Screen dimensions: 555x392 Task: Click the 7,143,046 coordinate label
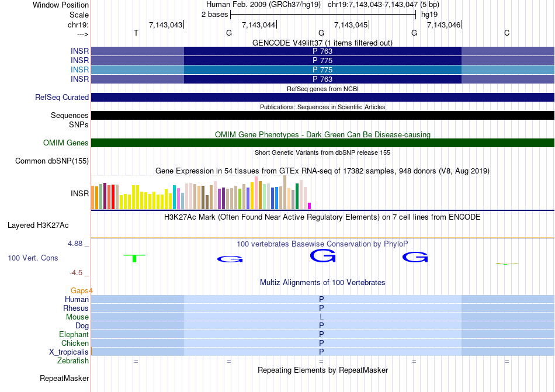point(443,25)
